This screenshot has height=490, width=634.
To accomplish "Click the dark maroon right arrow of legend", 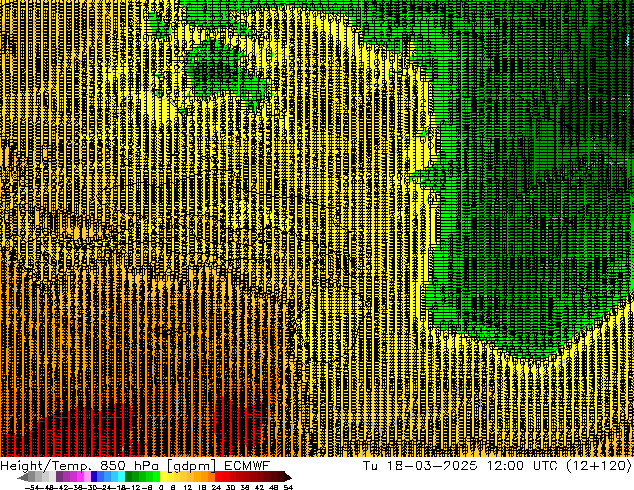I will (x=288, y=477).
